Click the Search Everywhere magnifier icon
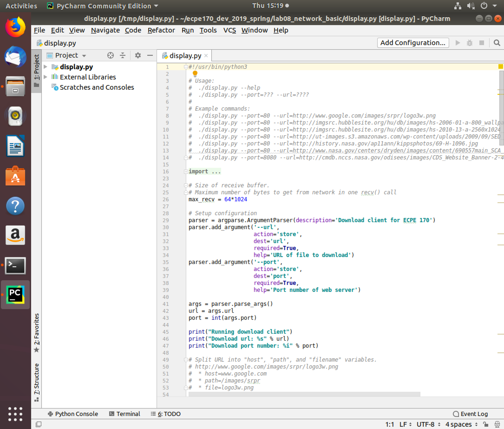 pos(497,43)
